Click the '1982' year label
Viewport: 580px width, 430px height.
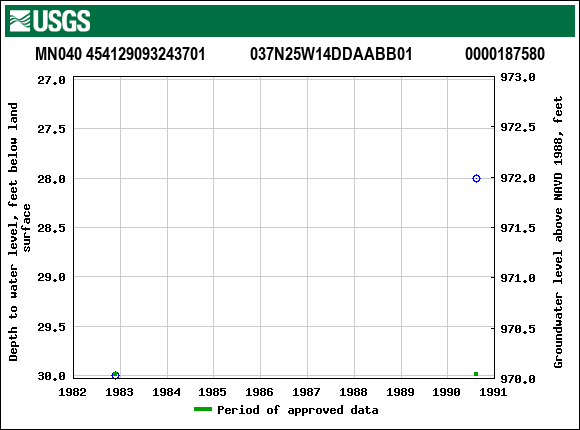click(x=72, y=392)
